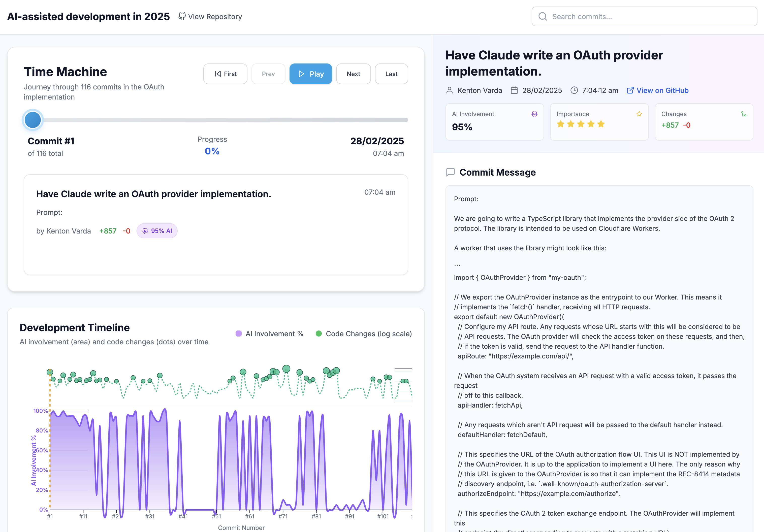764x532 pixels.
Task: Click the #101 tick on commit number axis
Action: tap(383, 516)
